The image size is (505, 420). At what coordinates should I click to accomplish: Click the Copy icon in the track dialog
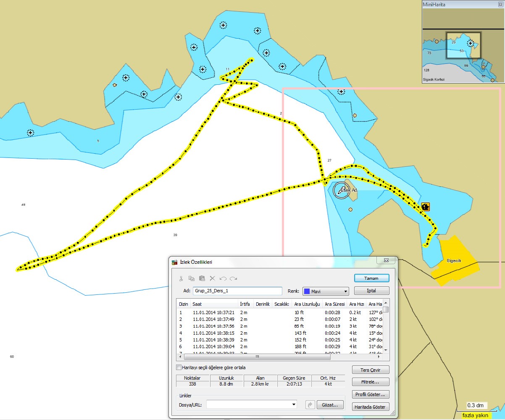pyautogui.click(x=192, y=278)
